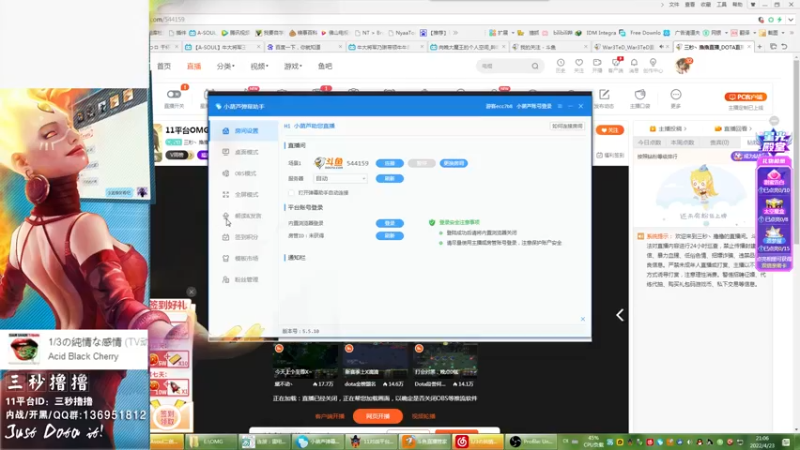Click the change room button

click(x=454, y=163)
